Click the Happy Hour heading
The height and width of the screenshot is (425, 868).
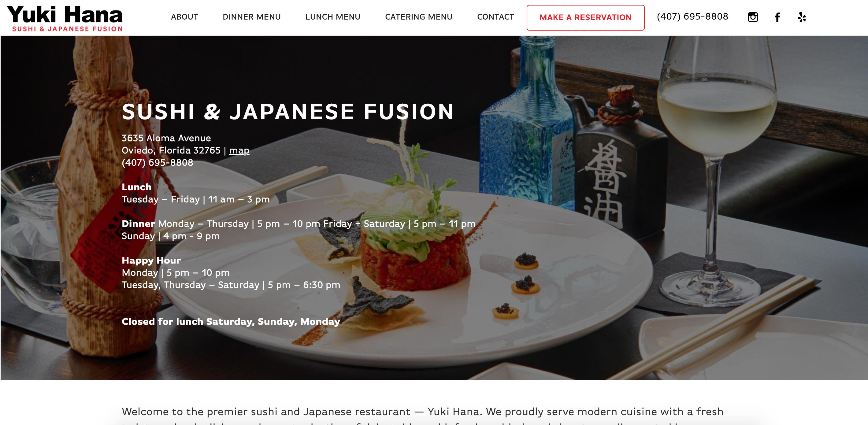[x=151, y=260]
